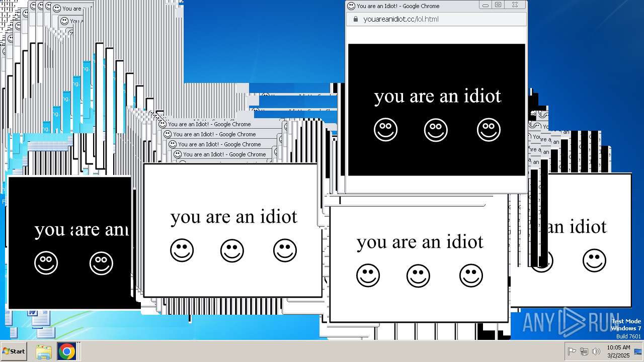This screenshot has width=644, height=362.
Task: Click last smiley in white window below front Chrome
Action: click(x=471, y=276)
